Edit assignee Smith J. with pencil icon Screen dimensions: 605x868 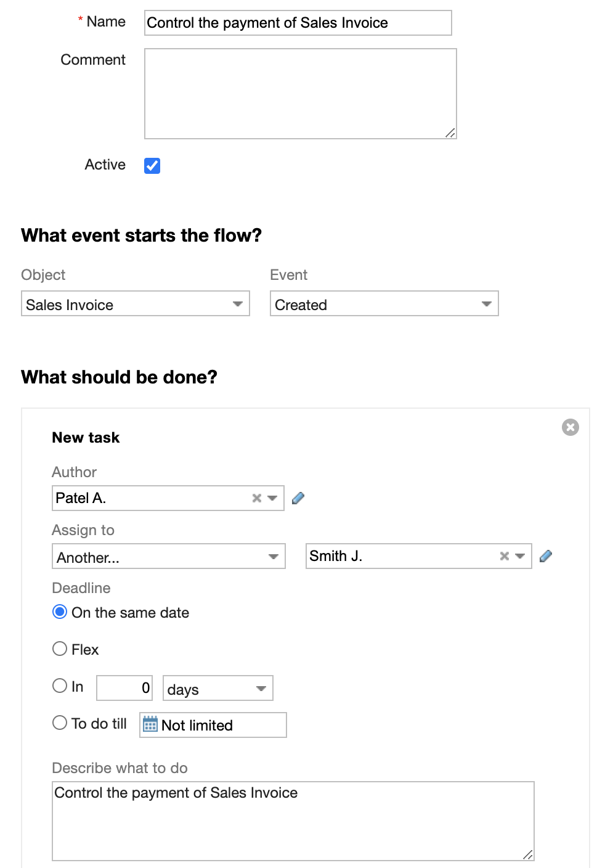click(546, 556)
